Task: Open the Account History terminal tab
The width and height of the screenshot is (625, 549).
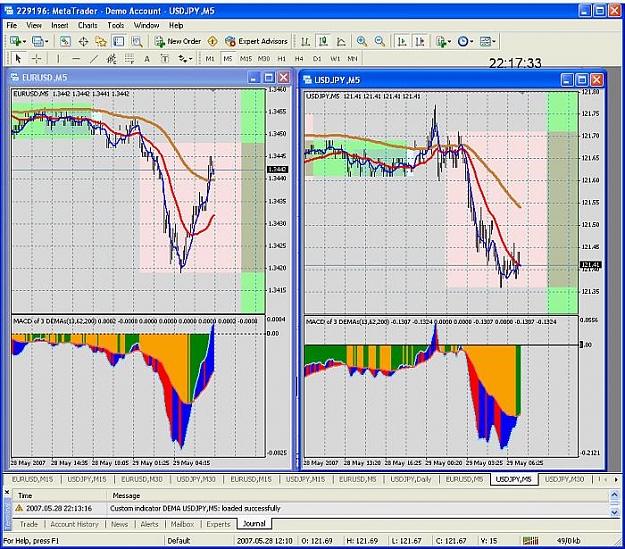Action: pyautogui.click(x=74, y=524)
